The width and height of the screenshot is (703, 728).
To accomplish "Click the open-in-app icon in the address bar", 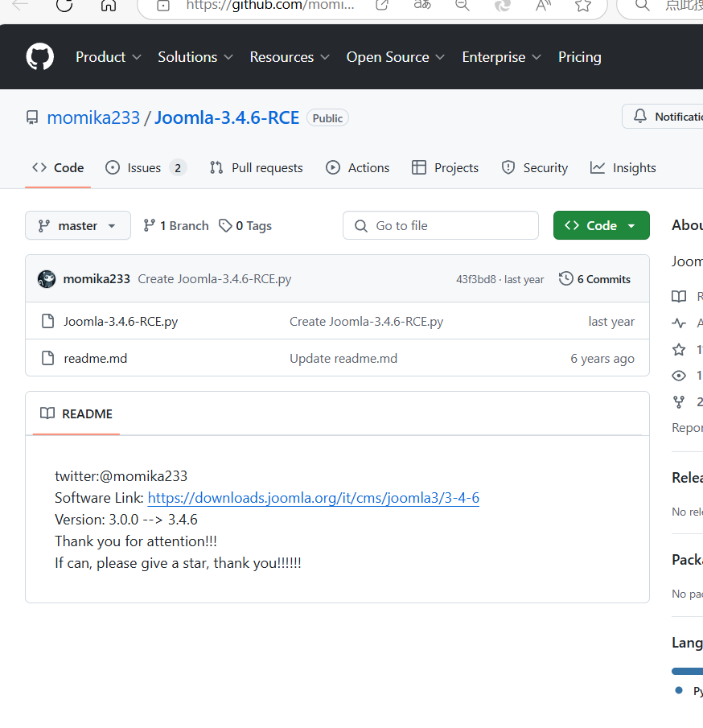I will click(382, 5).
